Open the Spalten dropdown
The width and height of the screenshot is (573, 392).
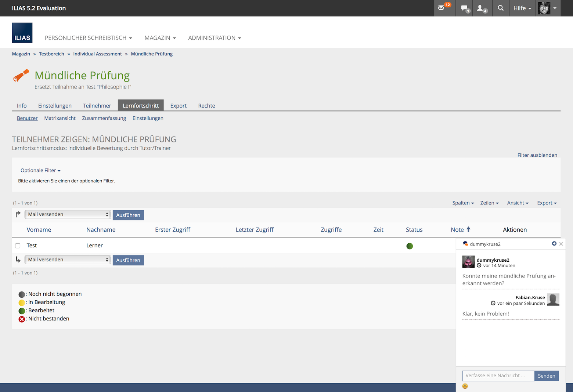[x=463, y=203]
